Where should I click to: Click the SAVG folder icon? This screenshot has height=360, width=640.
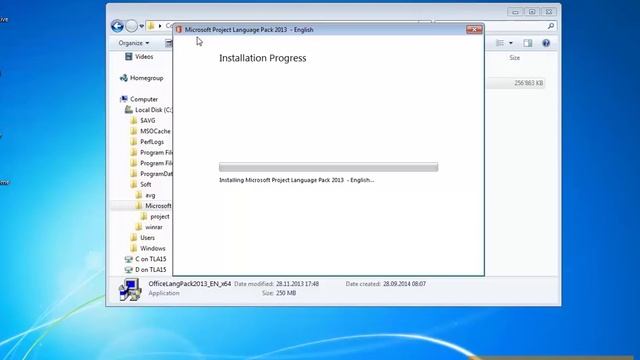[x=134, y=120]
